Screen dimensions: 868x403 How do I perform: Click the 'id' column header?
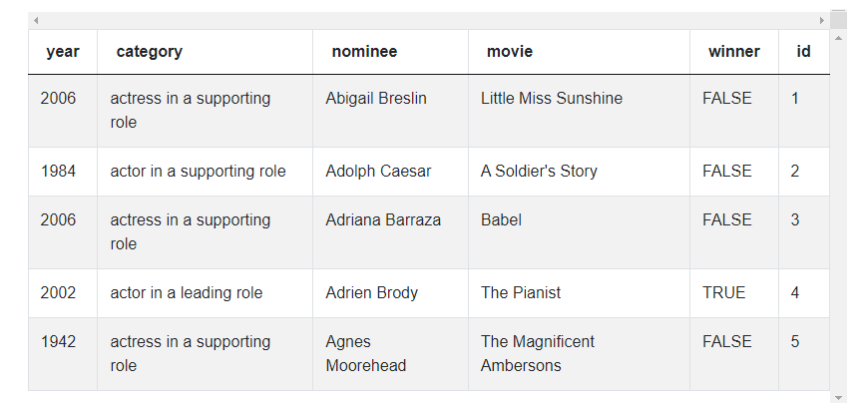pyautogui.click(x=803, y=52)
